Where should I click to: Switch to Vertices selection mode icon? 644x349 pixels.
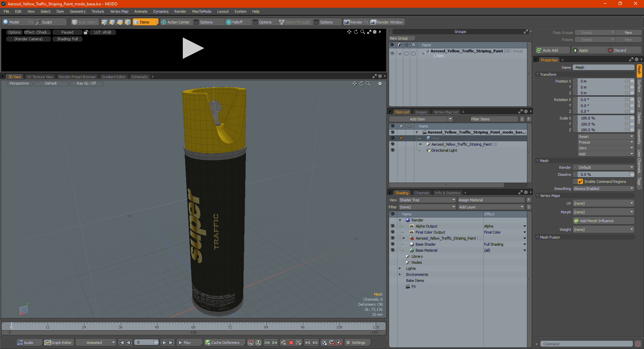click(104, 22)
